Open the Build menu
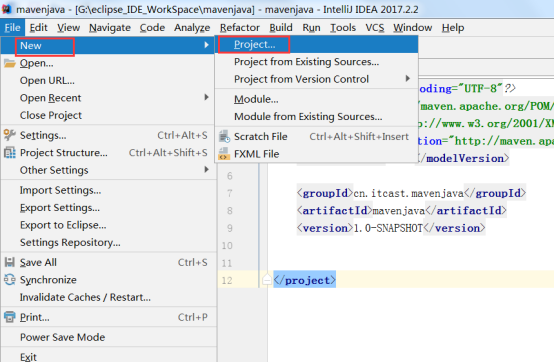The height and width of the screenshot is (362, 554). point(281,28)
